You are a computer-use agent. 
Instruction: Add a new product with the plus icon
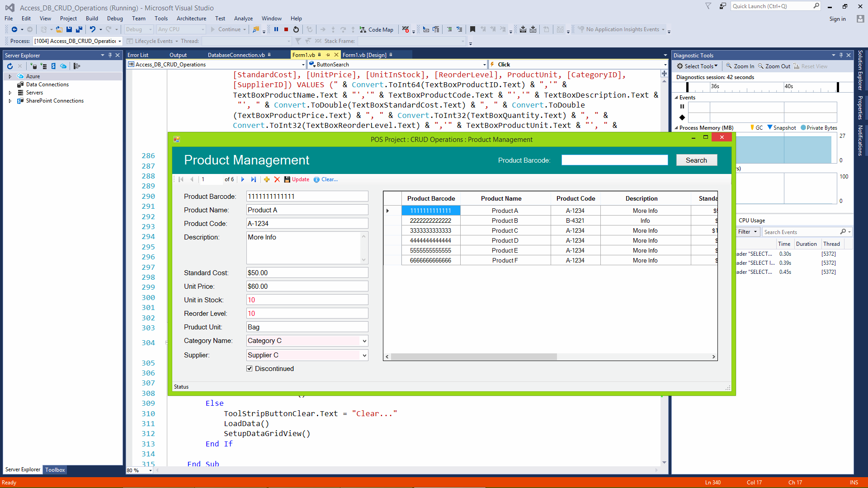click(267, 179)
